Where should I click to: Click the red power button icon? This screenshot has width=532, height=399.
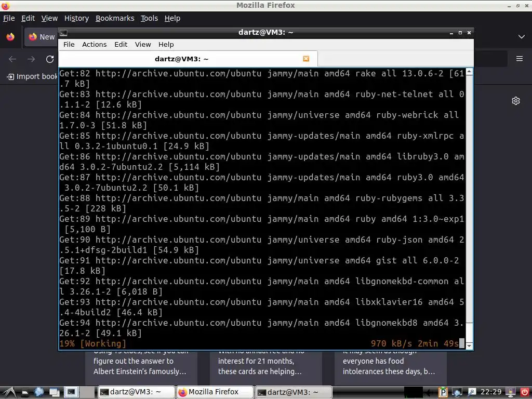point(525,393)
